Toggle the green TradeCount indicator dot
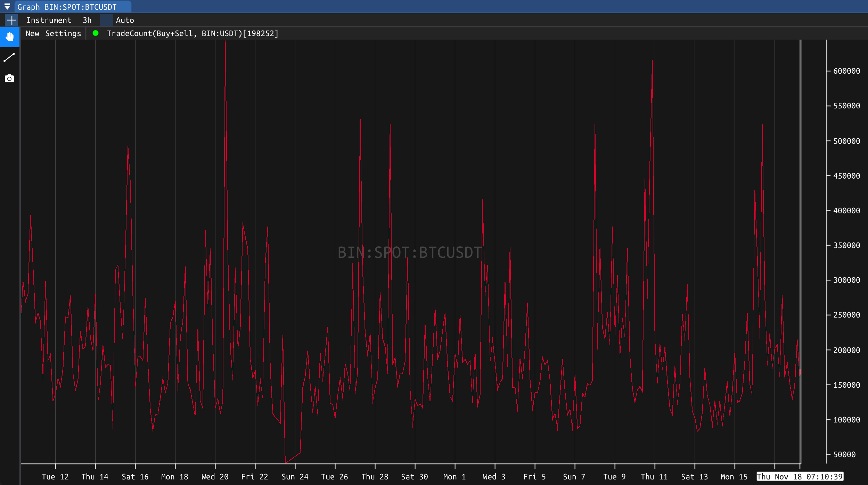Image resolution: width=868 pixels, height=485 pixels. 96,33
